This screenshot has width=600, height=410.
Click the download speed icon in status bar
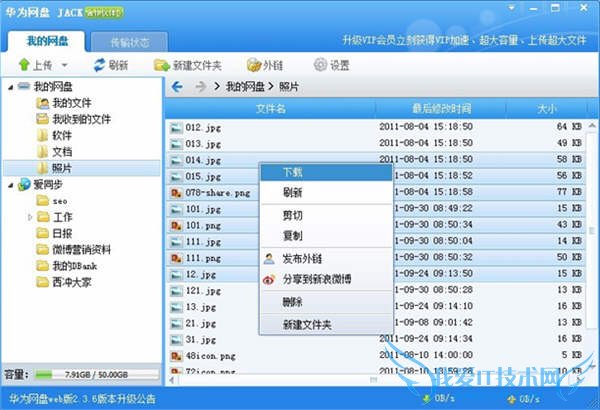[x=426, y=399]
